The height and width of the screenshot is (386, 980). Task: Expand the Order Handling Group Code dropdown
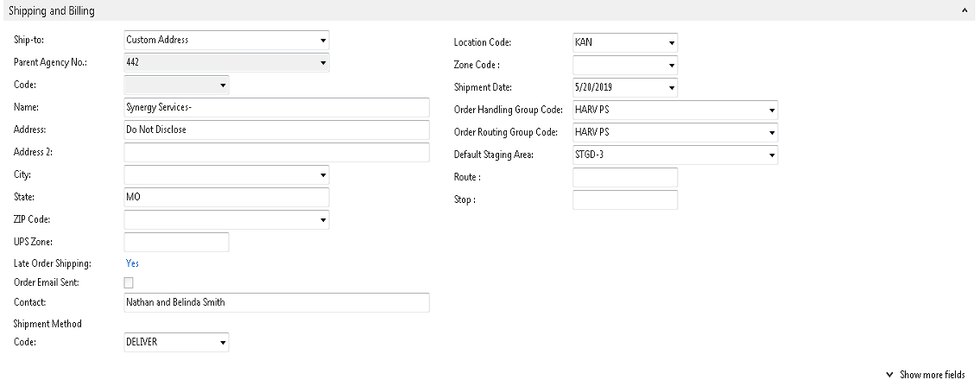coord(771,110)
